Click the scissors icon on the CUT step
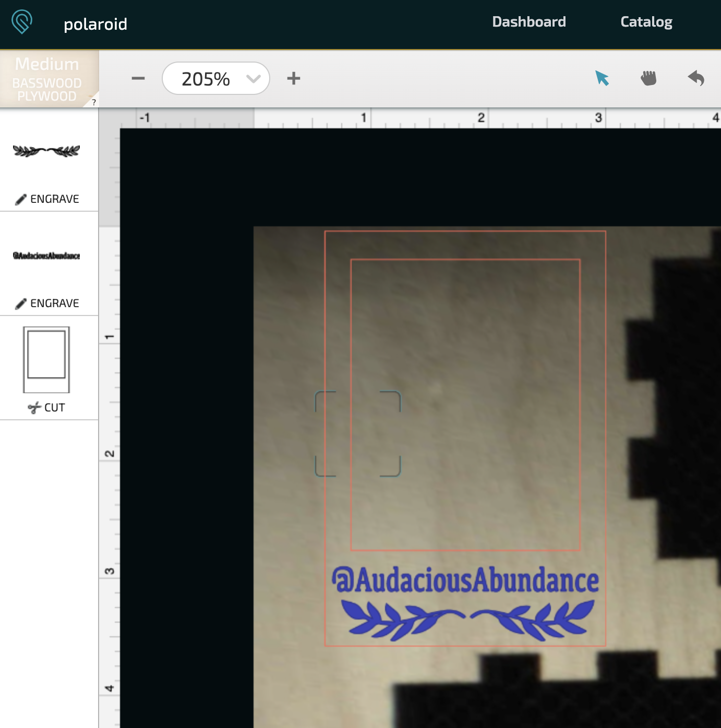 point(35,407)
